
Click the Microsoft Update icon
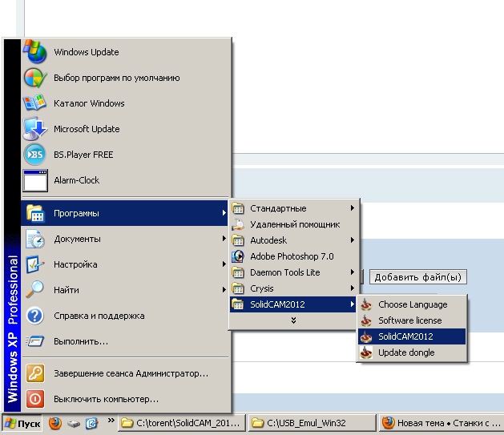tap(34, 129)
